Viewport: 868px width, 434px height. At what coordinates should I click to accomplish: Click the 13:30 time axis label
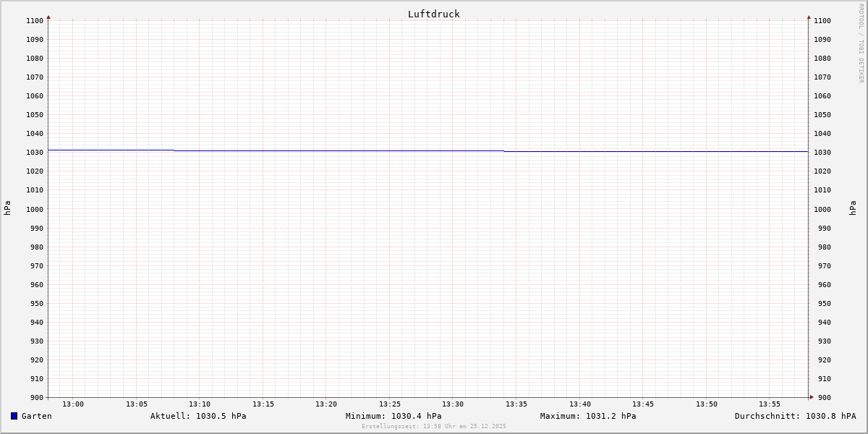(x=453, y=404)
